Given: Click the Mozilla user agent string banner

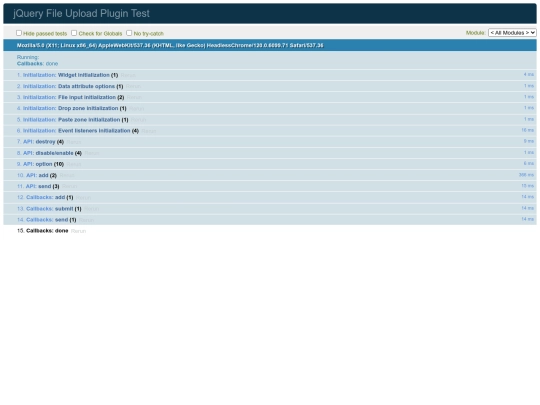Looking at the screenshot, I should (270, 45).
